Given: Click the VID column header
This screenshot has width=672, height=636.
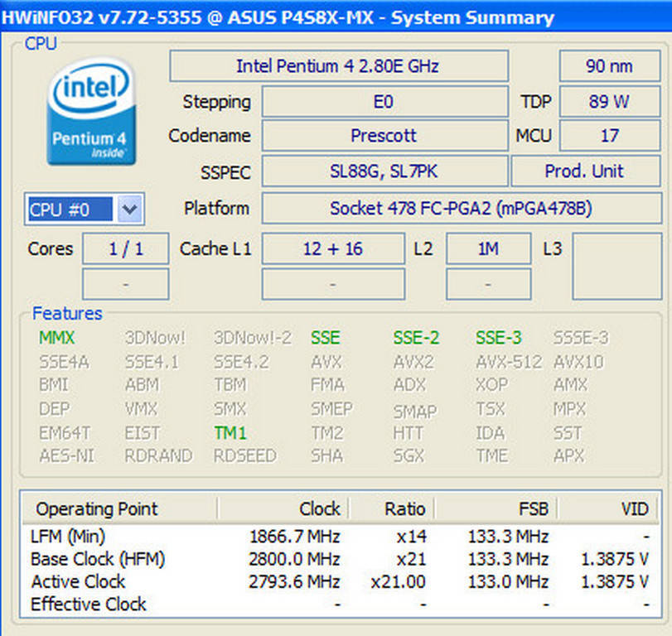Looking at the screenshot, I should pos(634,508).
